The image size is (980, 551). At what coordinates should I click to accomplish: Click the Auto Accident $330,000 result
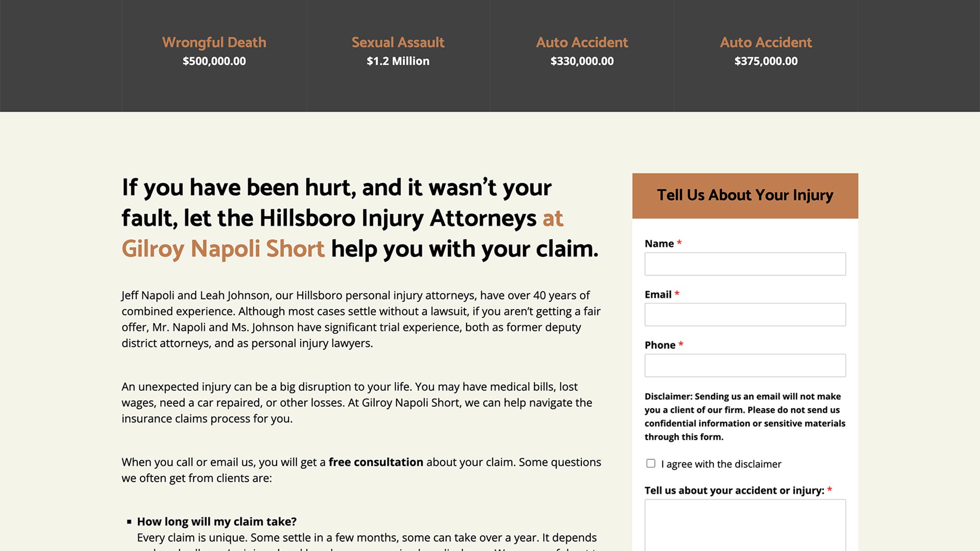[582, 51]
